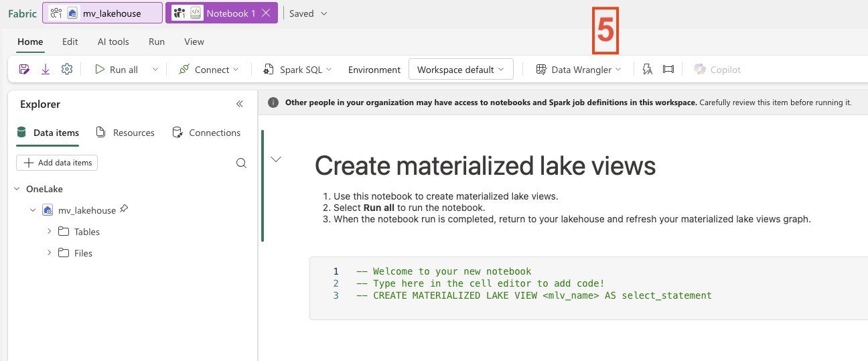
Task: Open the Run all options arrow
Action: (155, 70)
